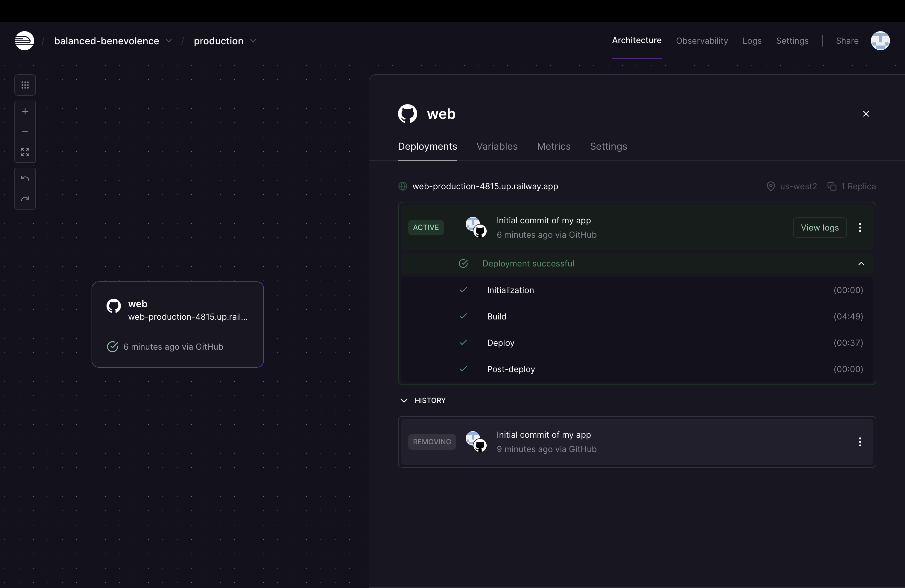The image size is (905, 588).
Task: Zoom in on the canvas
Action: coord(25,111)
